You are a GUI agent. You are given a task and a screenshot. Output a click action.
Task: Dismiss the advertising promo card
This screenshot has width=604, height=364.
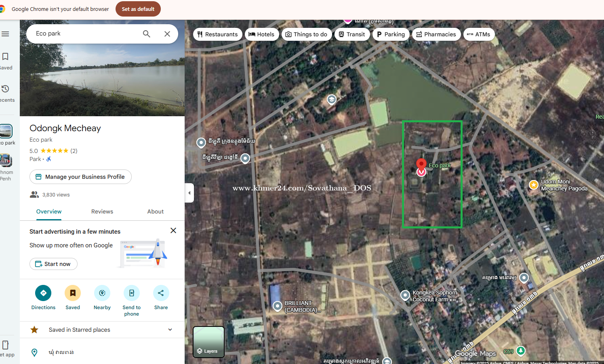173,230
